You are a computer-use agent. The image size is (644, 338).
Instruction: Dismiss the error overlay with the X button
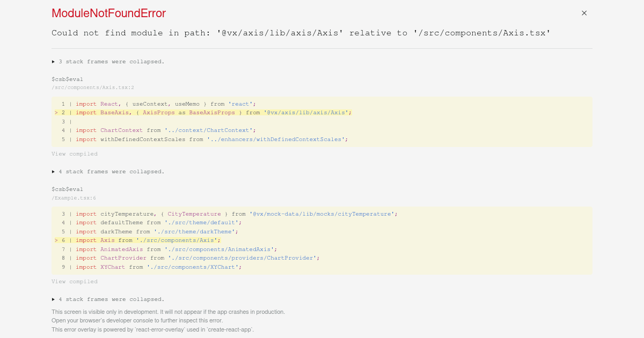point(584,13)
